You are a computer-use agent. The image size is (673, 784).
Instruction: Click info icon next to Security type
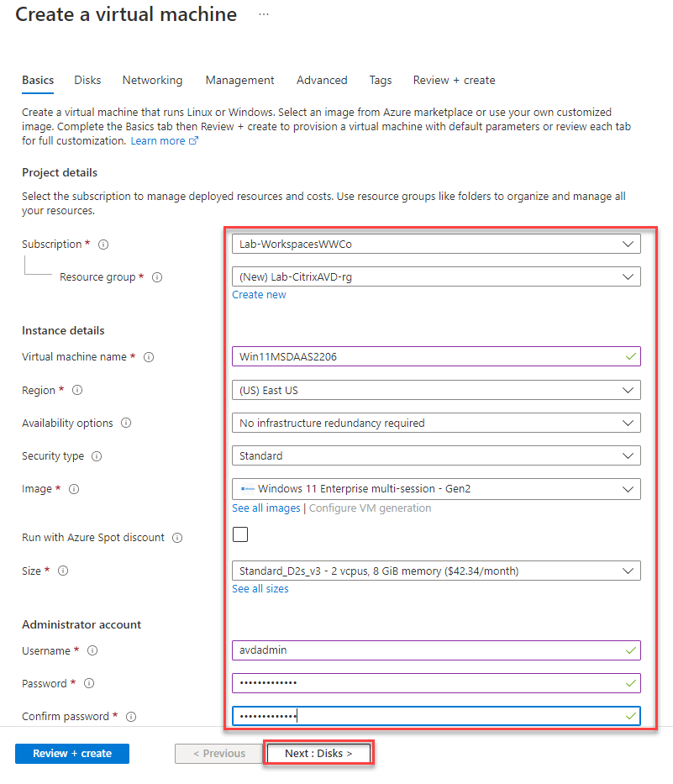tap(97, 456)
